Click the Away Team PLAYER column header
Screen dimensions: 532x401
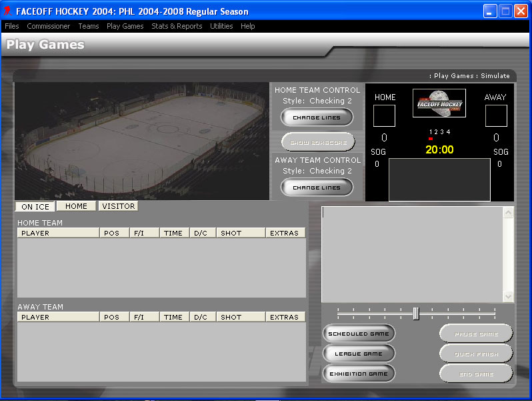coord(58,317)
